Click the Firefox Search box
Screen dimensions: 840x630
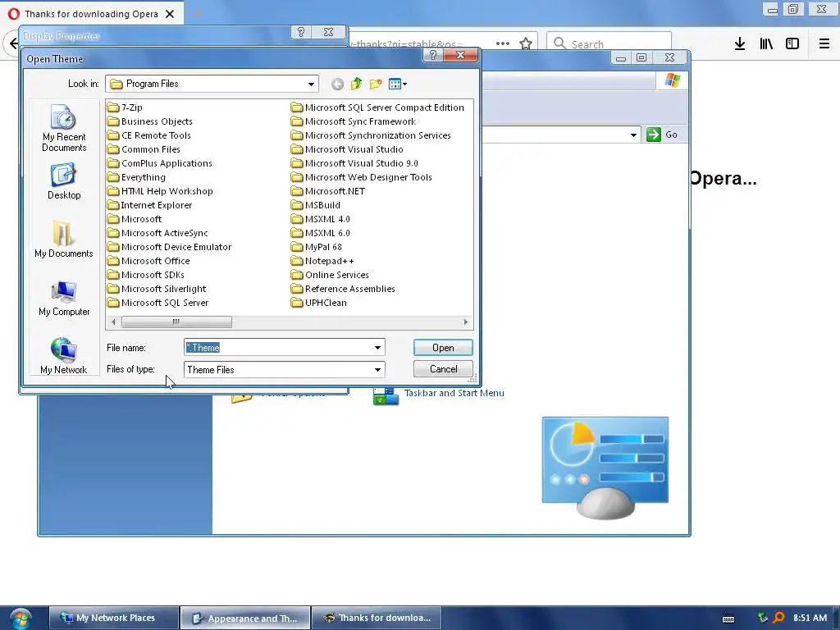pyautogui.click(x=609, y=43)
